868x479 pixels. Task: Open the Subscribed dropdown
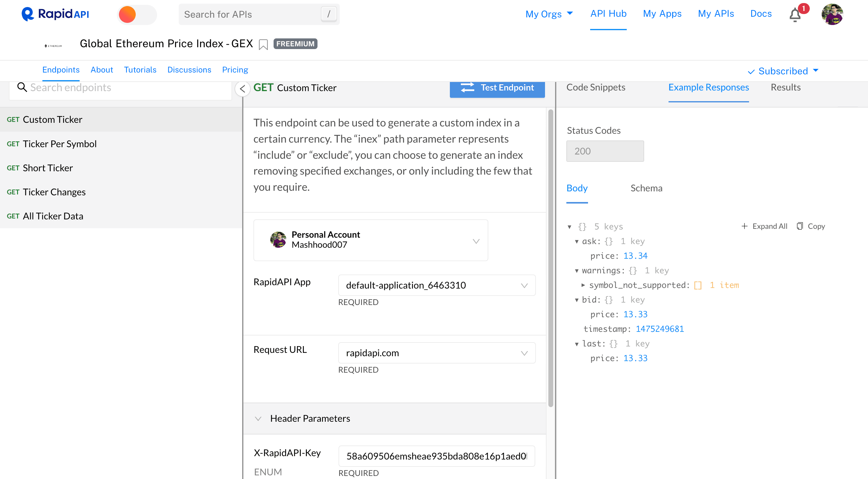click(x=784, y=71)
